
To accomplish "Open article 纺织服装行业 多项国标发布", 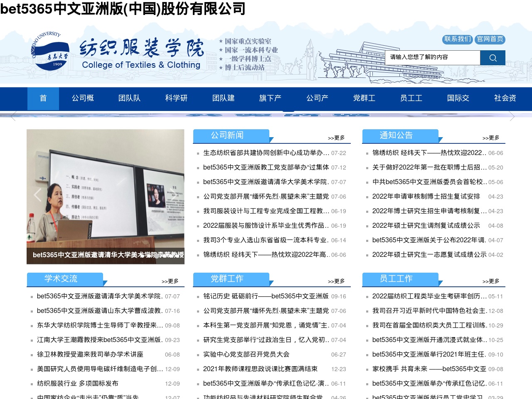I will 78,384.
